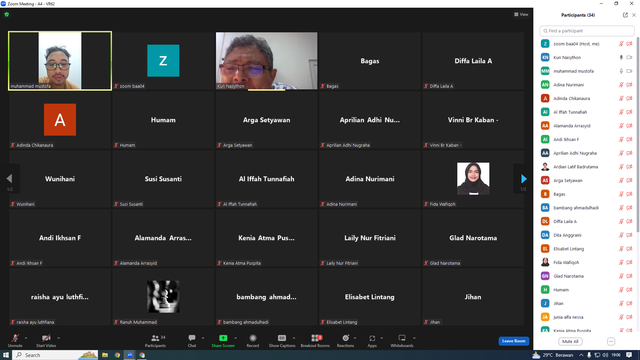The height and width of the screenshot is (360, 640).
Task: Expand the arrow beside Whiteboards
Action: [414, 338]
